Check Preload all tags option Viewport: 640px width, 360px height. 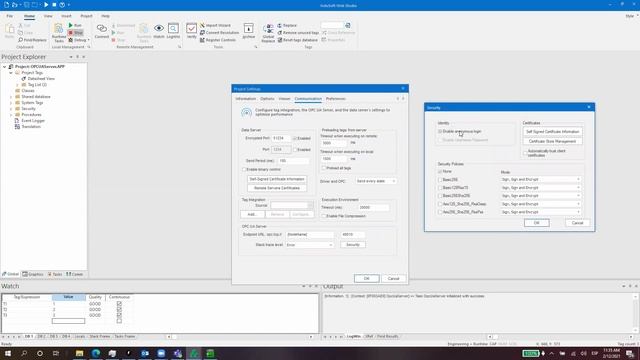(x=324, y=168)
